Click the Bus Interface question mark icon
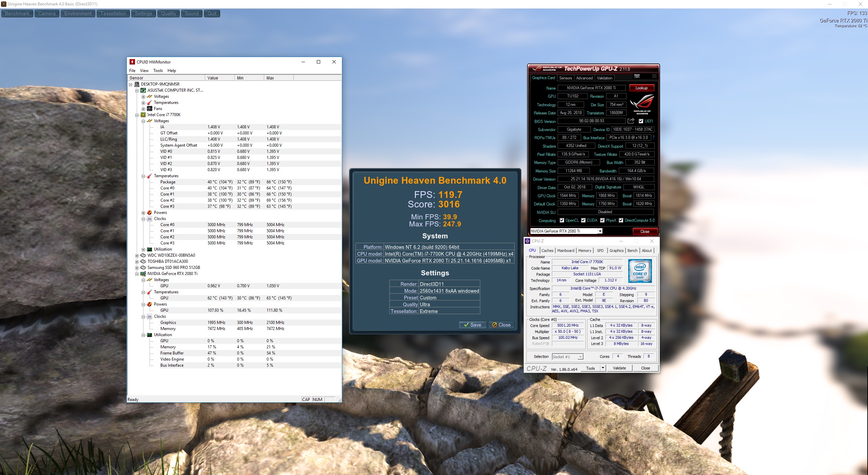 653,138
